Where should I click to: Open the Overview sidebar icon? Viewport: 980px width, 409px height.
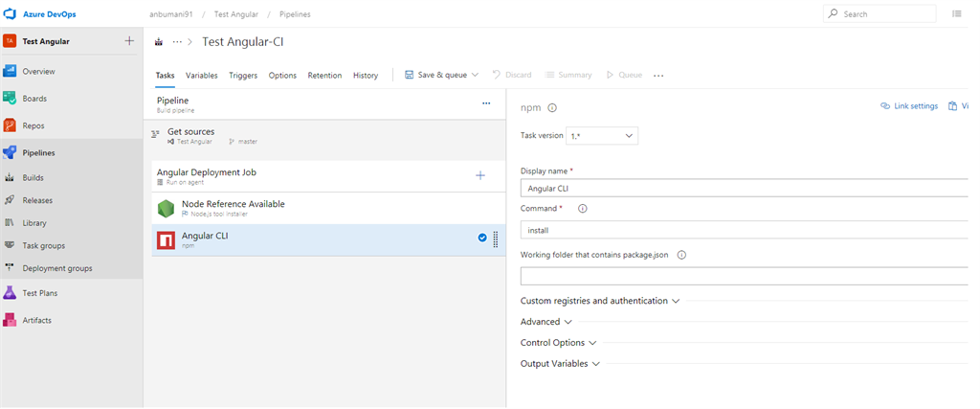[x=10, y=71]
